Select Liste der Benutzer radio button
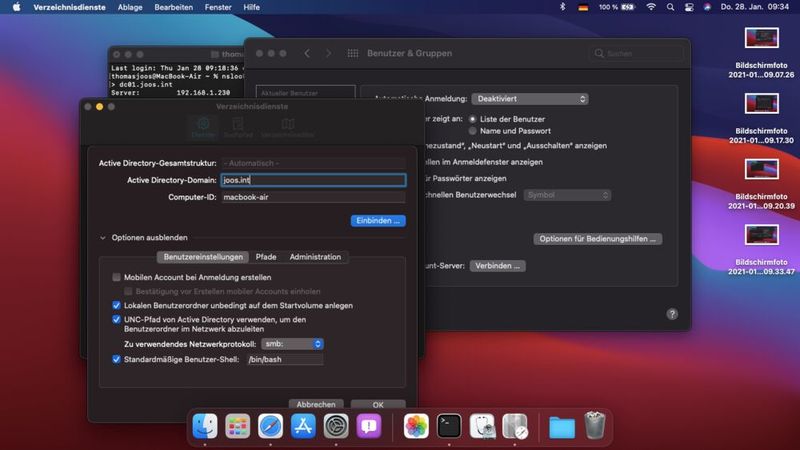 [472, 119]
